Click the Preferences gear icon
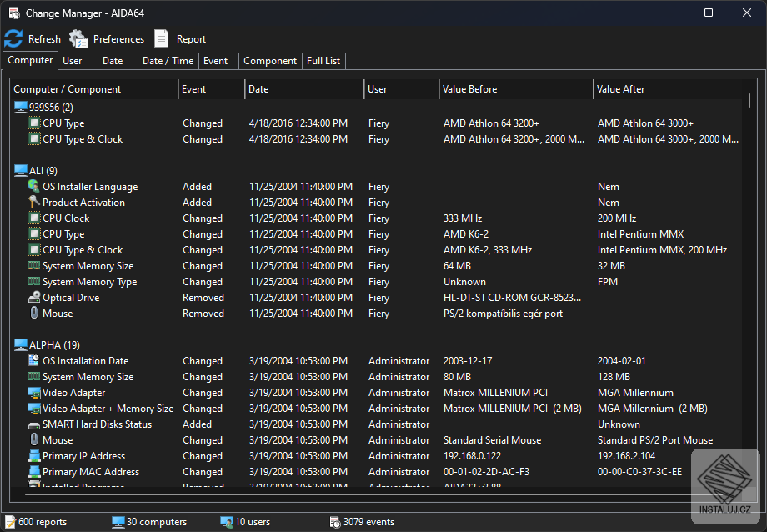This screenshot has width=767, height=532. tap(78, 38)
